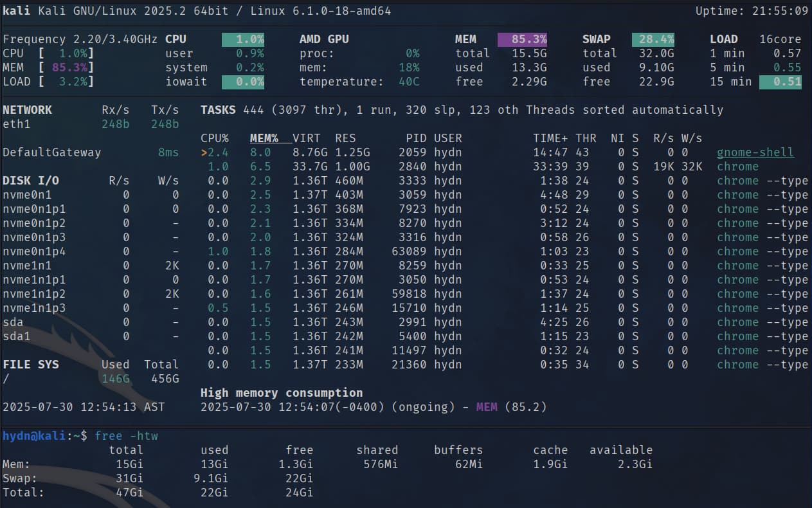Click the AMD GPU header
This screenshot has width=812, height=508.
click(x=324, y=39)
